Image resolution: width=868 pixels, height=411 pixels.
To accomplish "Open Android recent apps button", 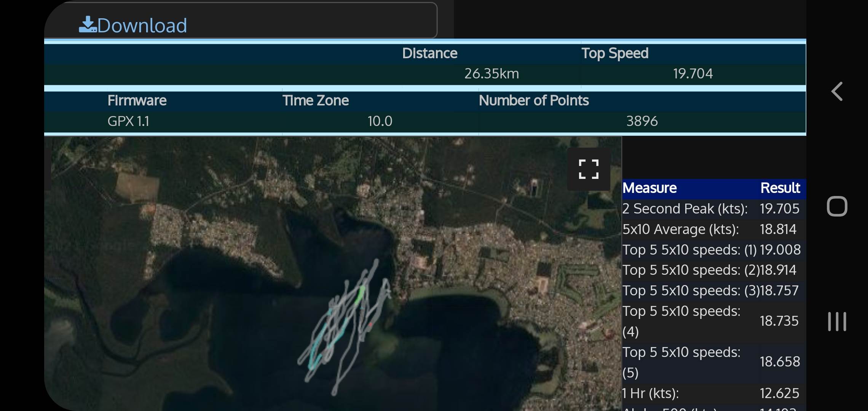I will 837,322.
